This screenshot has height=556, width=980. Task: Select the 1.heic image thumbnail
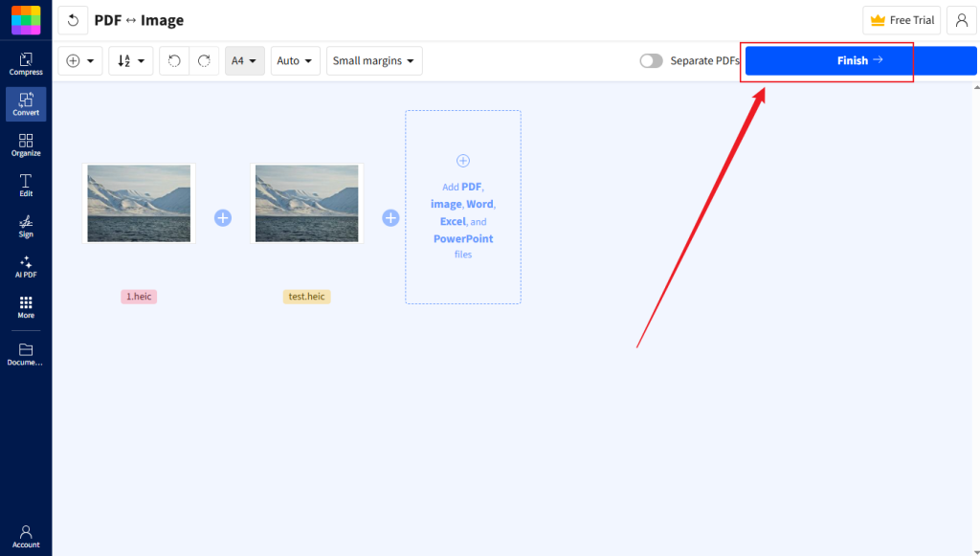[139, 203]
